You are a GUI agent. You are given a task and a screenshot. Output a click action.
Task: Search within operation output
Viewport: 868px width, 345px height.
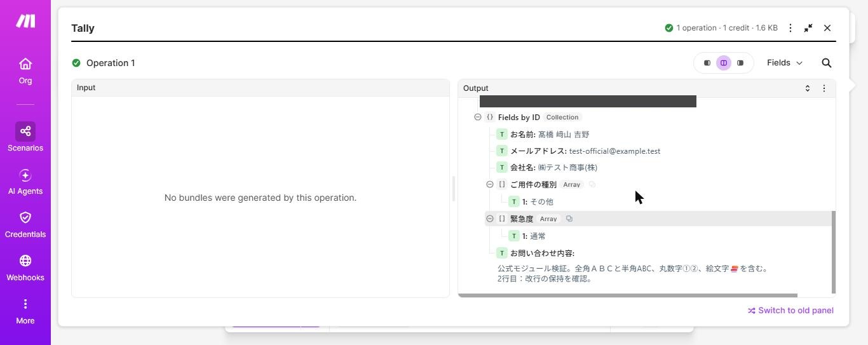(x=827, y=63)
